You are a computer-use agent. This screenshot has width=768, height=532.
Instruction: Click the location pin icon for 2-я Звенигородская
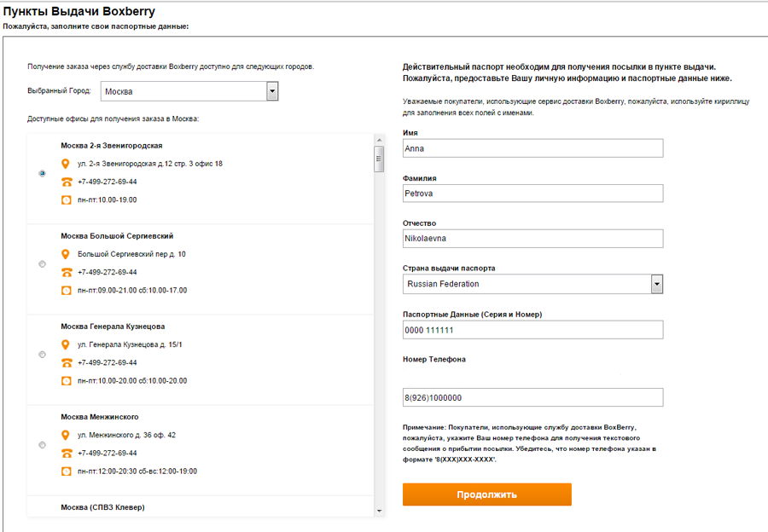click(65, 164)
